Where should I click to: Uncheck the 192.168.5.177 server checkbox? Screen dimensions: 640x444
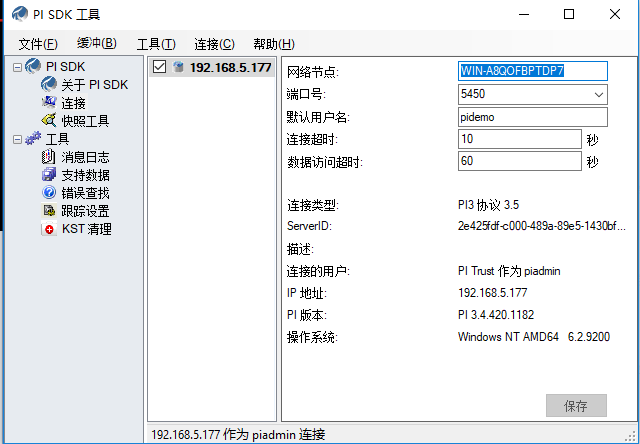click(x=159, y=67)
